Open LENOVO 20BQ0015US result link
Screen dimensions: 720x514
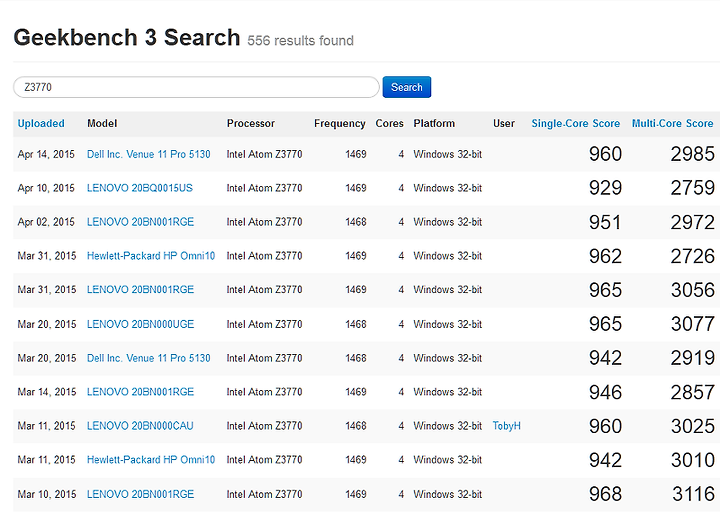(x=140, y=188)
